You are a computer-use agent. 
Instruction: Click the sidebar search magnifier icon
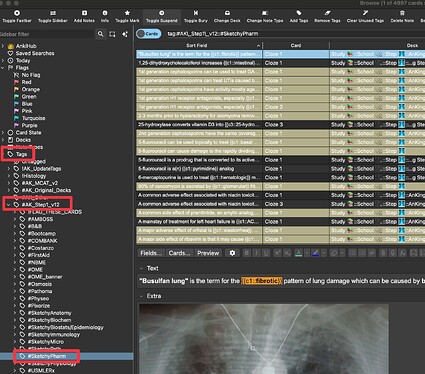pyautogui.click(x=100, y=34)
